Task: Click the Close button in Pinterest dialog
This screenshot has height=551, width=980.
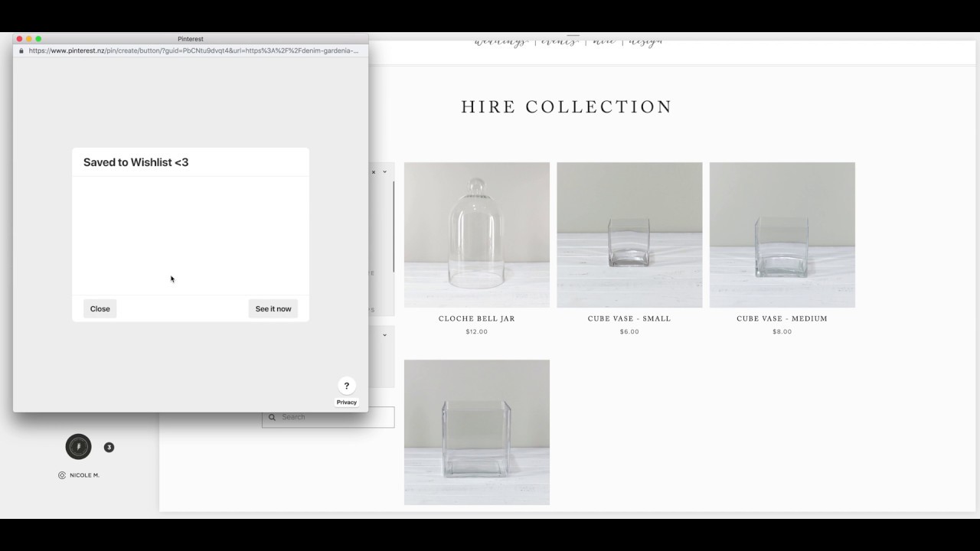Action: pyautogui.click(x=100, y=309)
